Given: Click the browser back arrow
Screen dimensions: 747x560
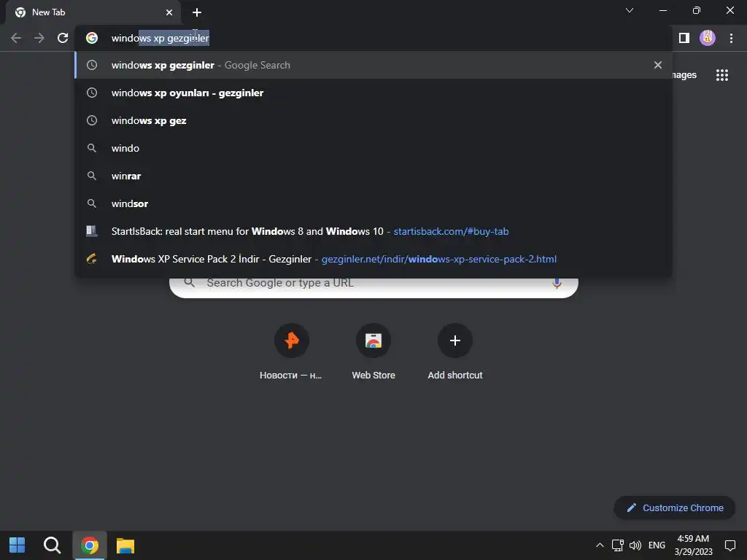Looking at the screenshot, I should 16,38.
